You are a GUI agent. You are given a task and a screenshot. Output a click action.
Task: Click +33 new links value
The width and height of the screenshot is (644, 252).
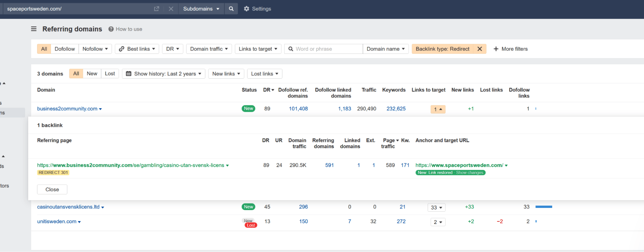469,207
